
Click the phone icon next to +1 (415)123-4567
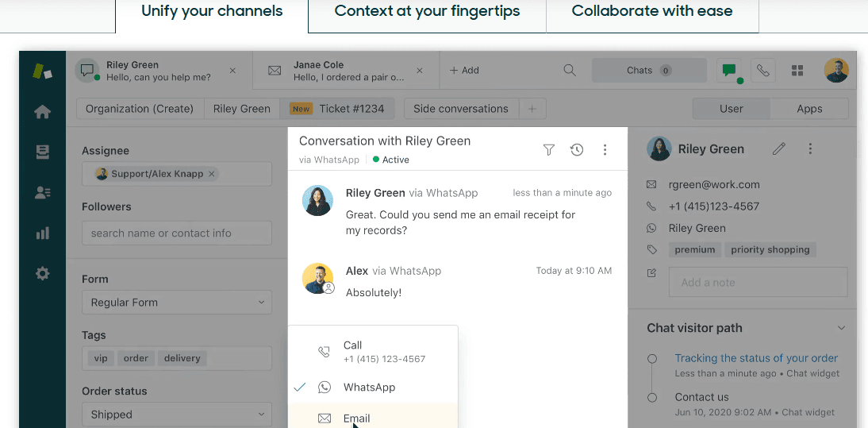[x=651, y=206]
